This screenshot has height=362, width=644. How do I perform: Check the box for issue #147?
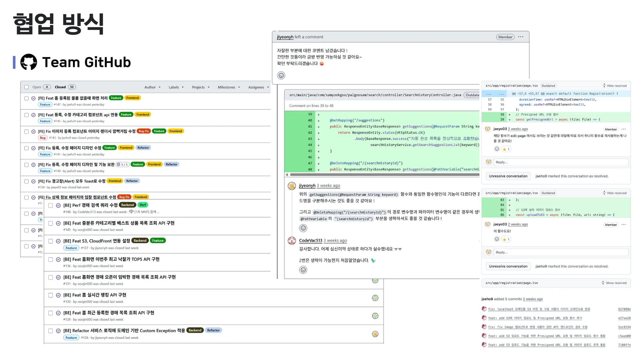pyautogui.click(x=26, y=98)
